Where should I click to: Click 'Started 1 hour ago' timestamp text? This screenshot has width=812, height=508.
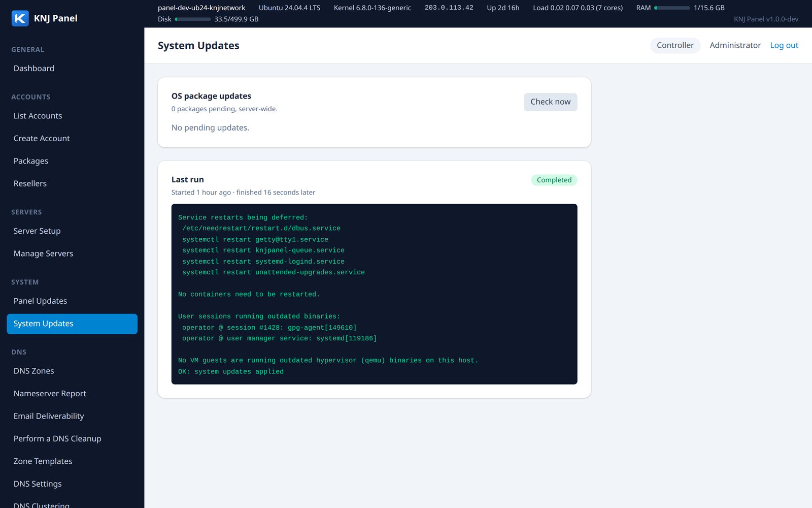(x=201, y=193)
